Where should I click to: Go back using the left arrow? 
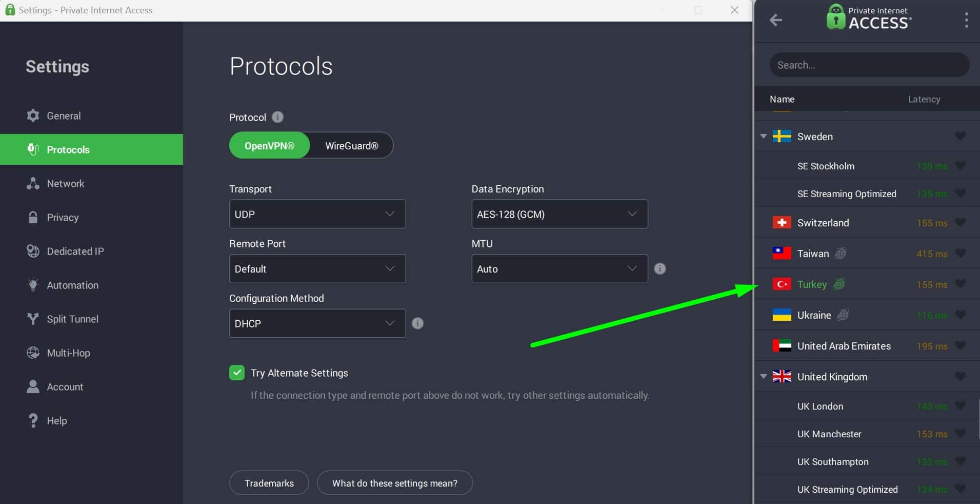[x=776, y=20]
